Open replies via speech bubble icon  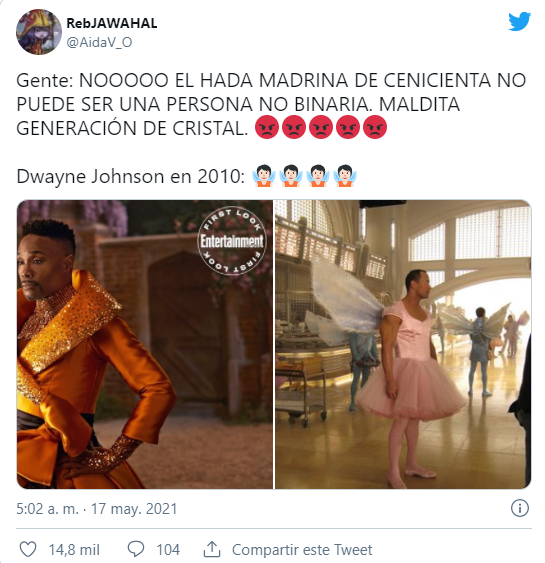[136, 549]
